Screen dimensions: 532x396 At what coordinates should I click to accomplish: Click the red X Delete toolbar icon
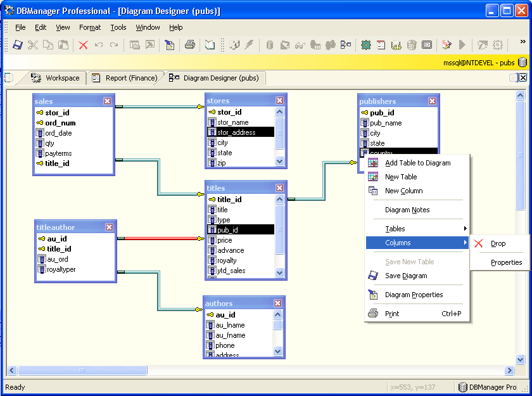click(x=83, y=45)
